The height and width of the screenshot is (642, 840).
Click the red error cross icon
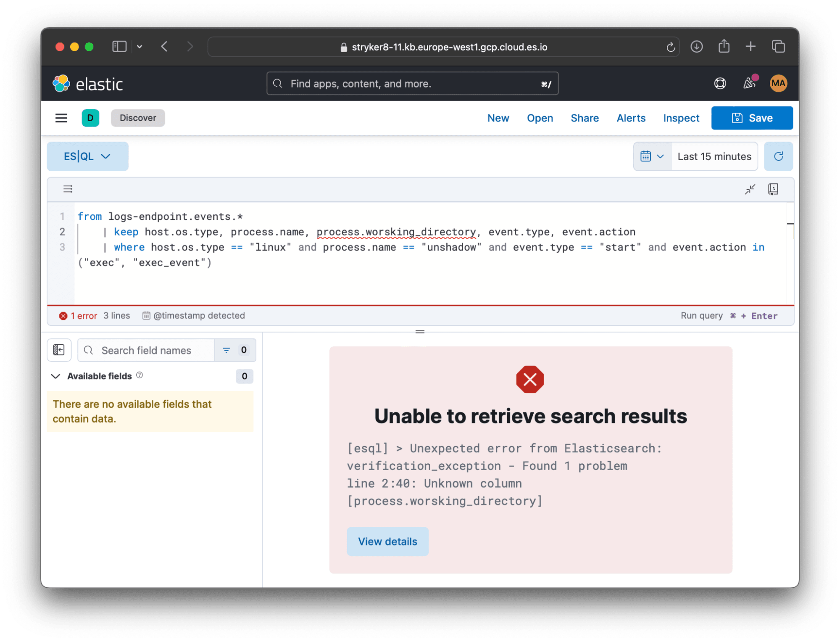click(530, 380)
